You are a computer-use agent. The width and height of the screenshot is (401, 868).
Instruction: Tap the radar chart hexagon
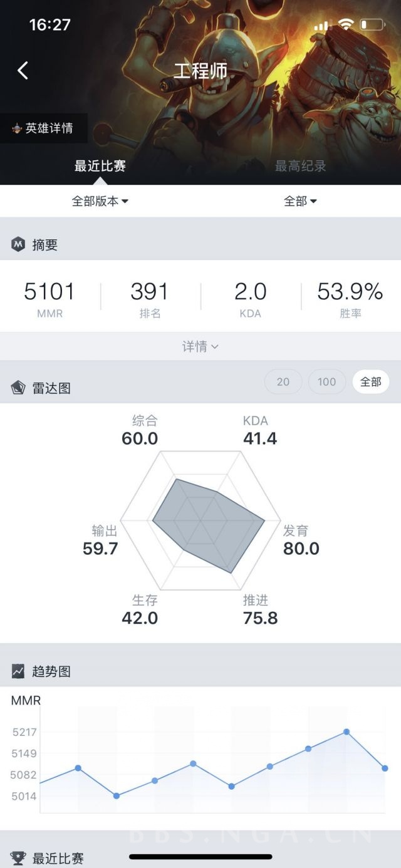[x=202, y=520]
